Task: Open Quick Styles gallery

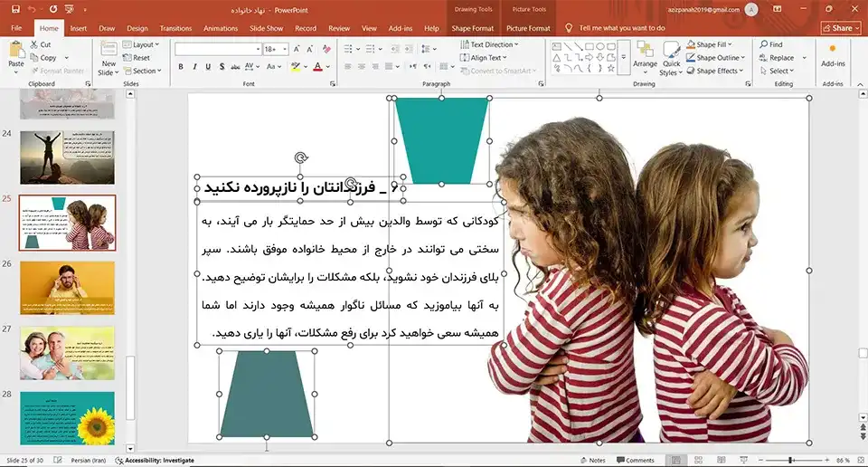Action: coord(671,58)
